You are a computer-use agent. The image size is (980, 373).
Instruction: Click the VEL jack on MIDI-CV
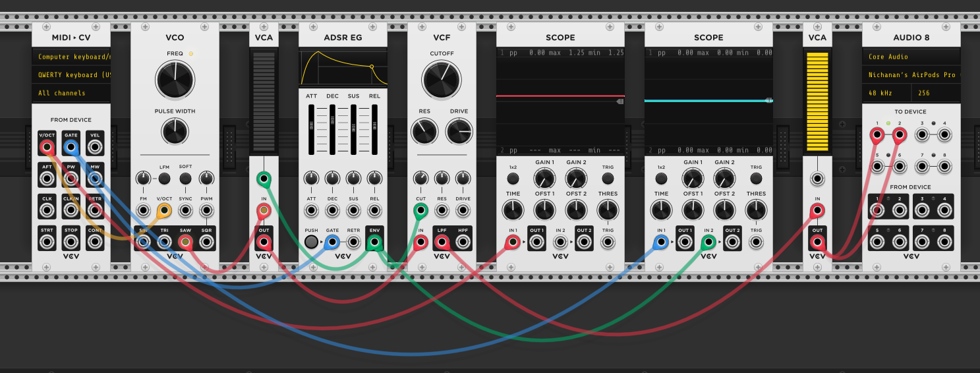(x=96, y=146)
